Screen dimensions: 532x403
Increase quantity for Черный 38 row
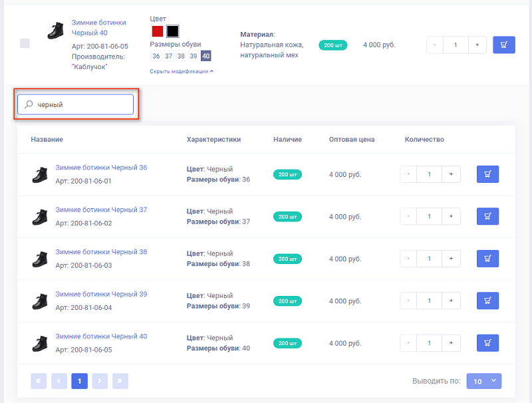coord(451,259)
